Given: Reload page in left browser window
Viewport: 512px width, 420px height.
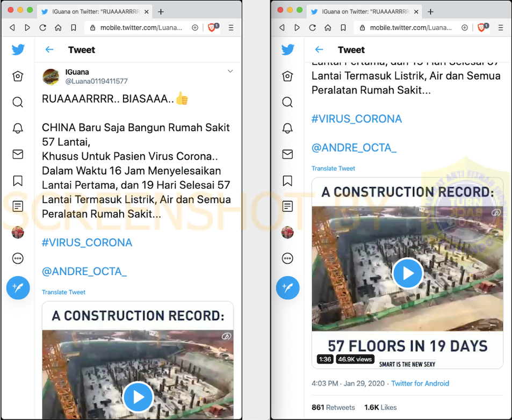Looking at the screenshot, I should pos(43,28).
